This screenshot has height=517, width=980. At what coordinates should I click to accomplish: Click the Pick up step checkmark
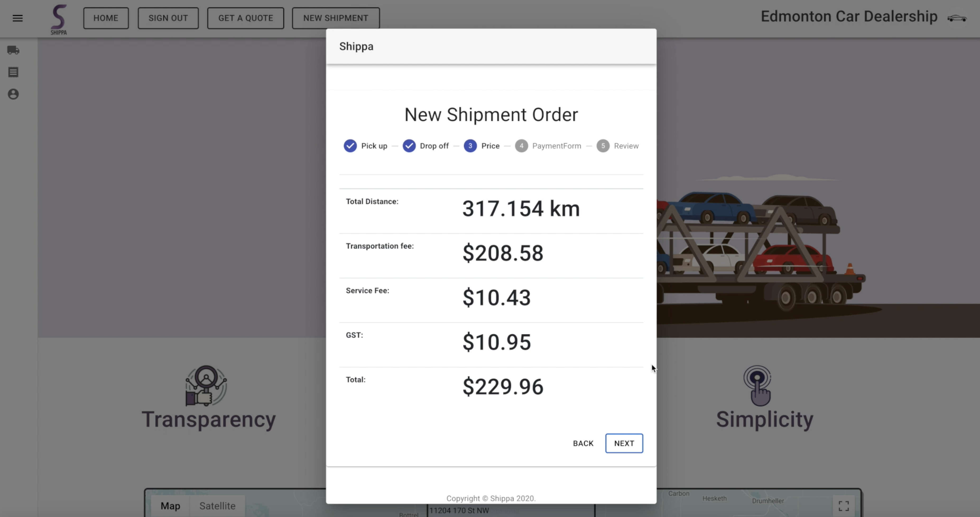point(350,146)
